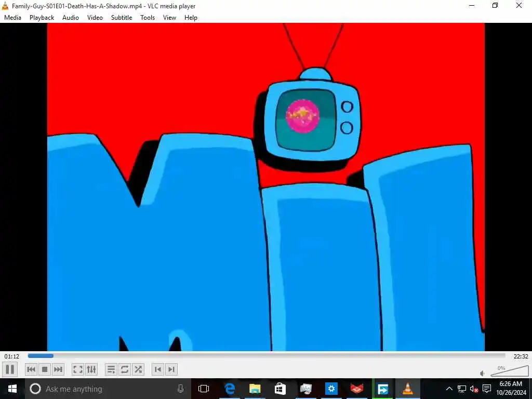This screenshot has width=532, height=399.
Task: Toggle total time display 22:32
Action: click(521, 356)
